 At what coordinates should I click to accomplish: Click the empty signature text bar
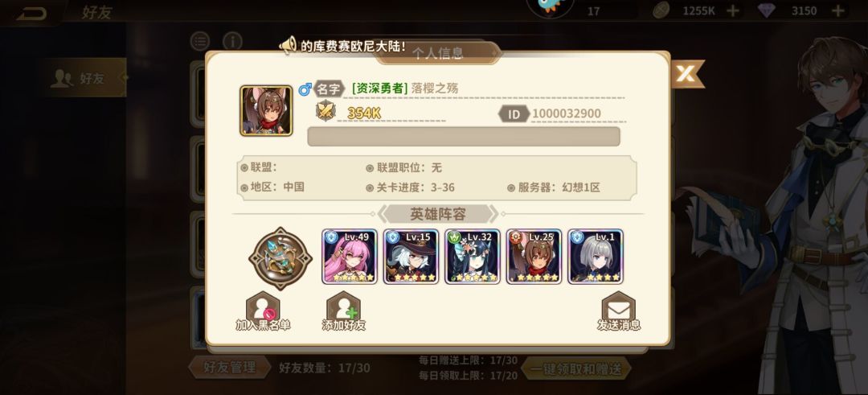(464, 136)
